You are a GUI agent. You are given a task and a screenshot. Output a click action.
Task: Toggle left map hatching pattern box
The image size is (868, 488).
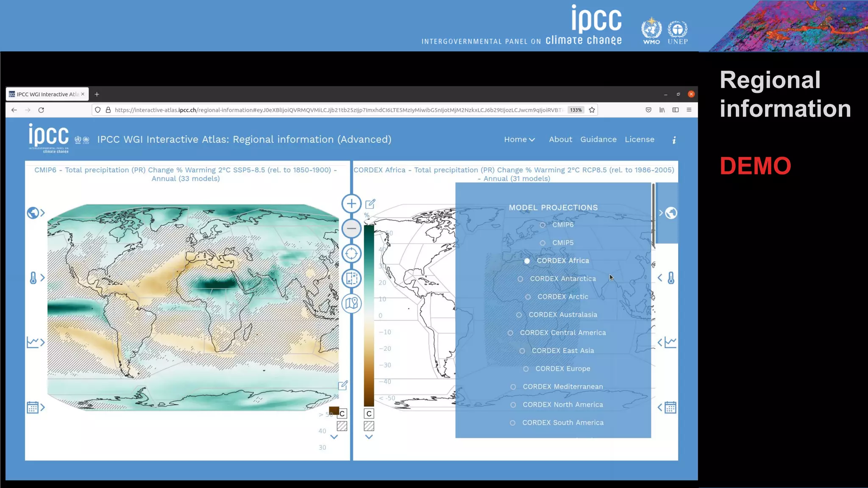pos(342,426)
